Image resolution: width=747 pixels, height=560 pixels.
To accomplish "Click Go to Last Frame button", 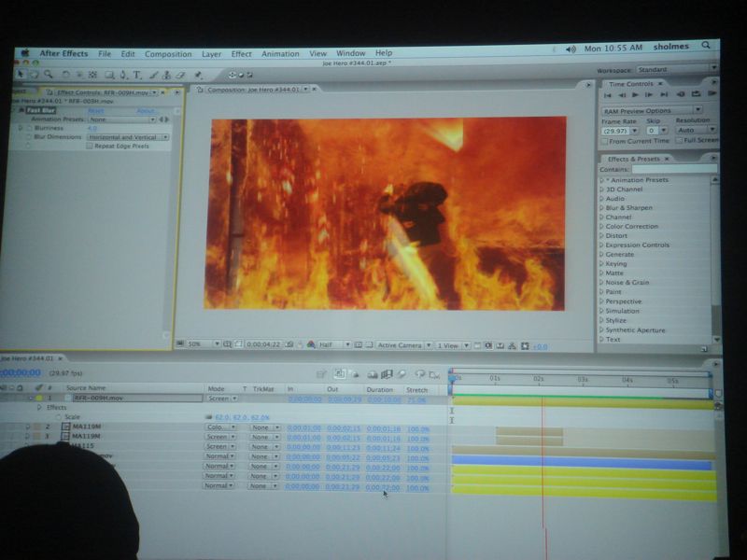I will pos(664,94).
